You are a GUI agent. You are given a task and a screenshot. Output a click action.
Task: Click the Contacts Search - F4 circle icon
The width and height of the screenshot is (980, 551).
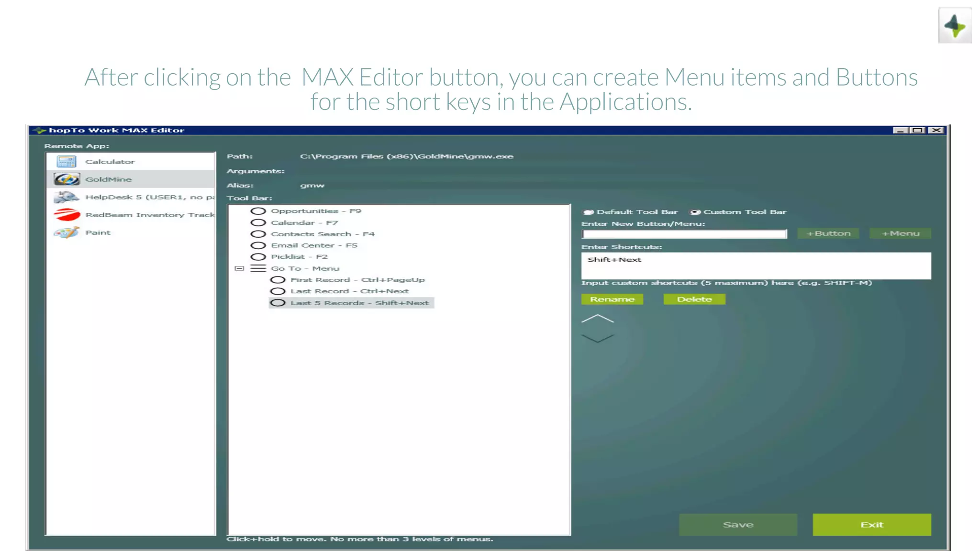[258, 234]
